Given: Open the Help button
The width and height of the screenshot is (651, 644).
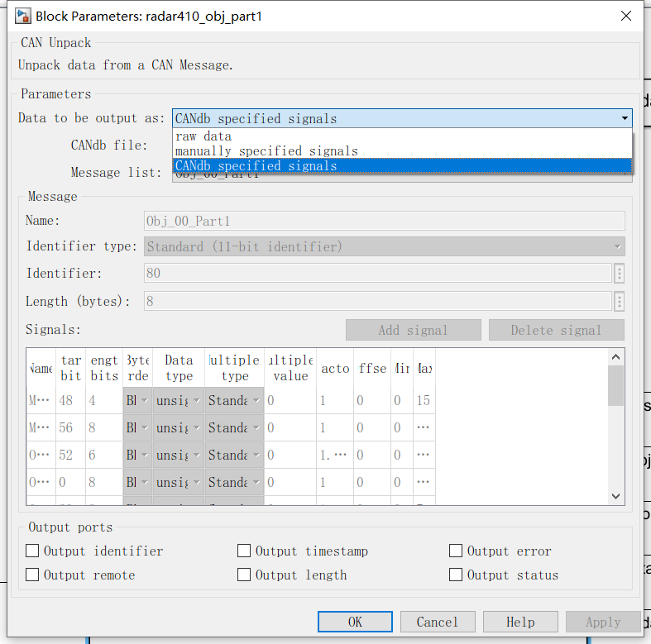Looking at the screenshot, I should coord(520,622).
